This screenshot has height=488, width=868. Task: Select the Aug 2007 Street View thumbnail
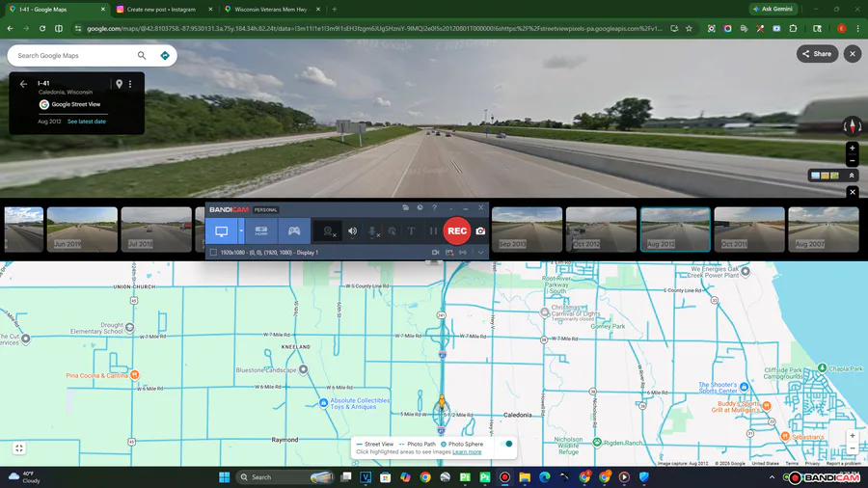pyautogui.click(x=824, y=230)
